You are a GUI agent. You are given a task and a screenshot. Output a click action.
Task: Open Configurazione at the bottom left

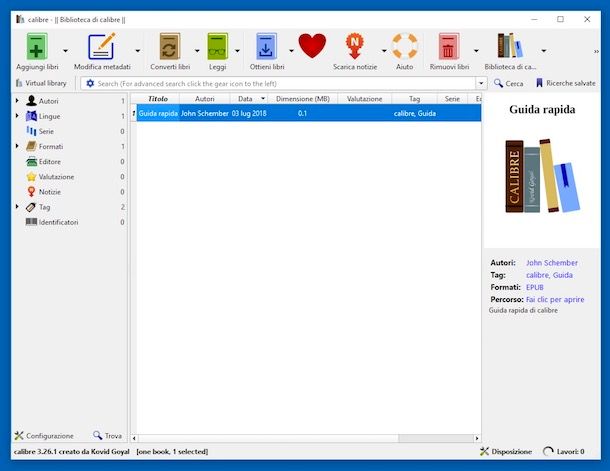[44, 436]
